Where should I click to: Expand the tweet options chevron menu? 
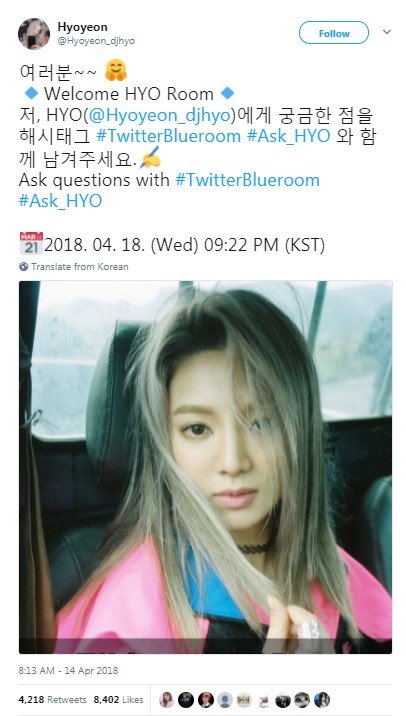tap(387, 32)
